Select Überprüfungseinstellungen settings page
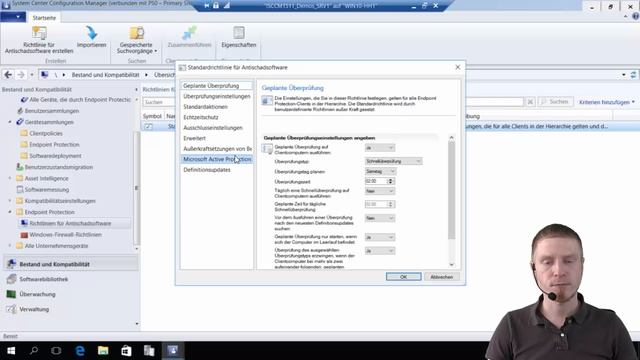 (216, 96)
